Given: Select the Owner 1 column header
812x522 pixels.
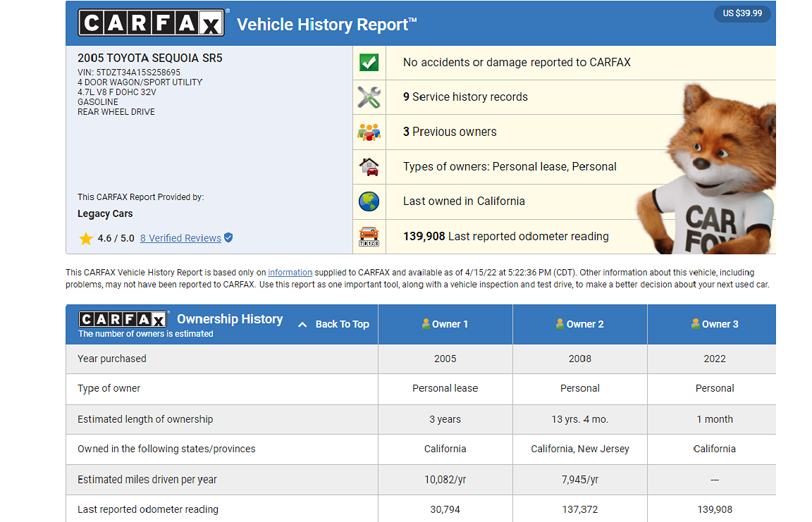Looking at the screenshot, I should click(x=445, y=324).
